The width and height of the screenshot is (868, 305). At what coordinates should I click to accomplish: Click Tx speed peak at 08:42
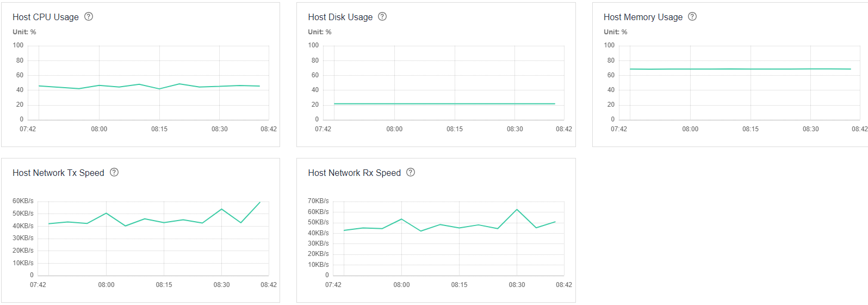[260, 202]
